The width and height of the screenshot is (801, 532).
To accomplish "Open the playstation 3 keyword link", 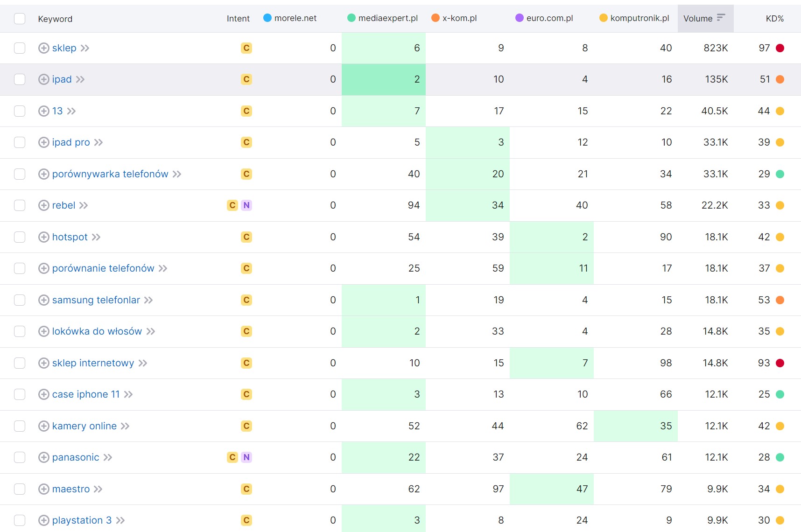I will 82,520.
